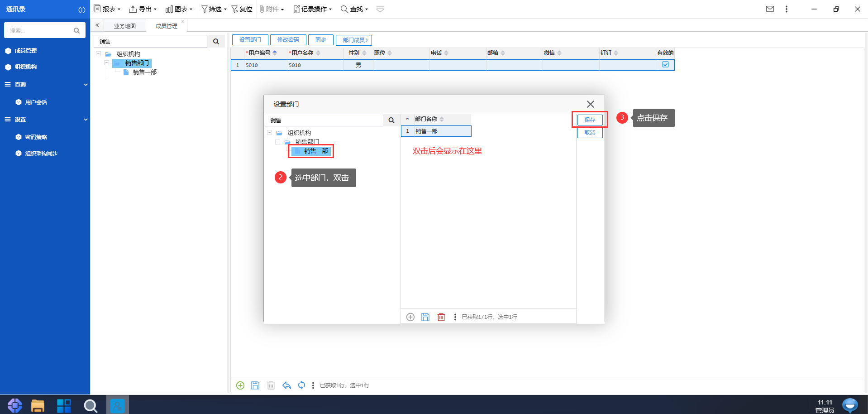Open the 记录操作 record actions menu
This screenshot has width=868, height=414.
(313, 9)
